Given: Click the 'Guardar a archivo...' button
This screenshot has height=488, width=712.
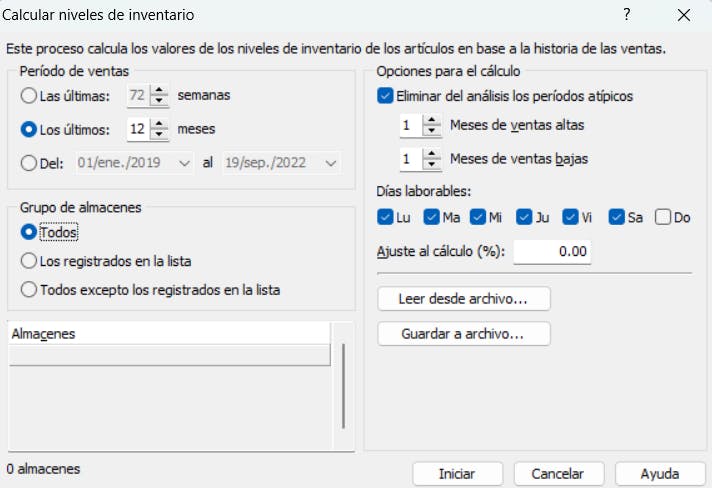Looking at the screenshot, I should [464, 333].
